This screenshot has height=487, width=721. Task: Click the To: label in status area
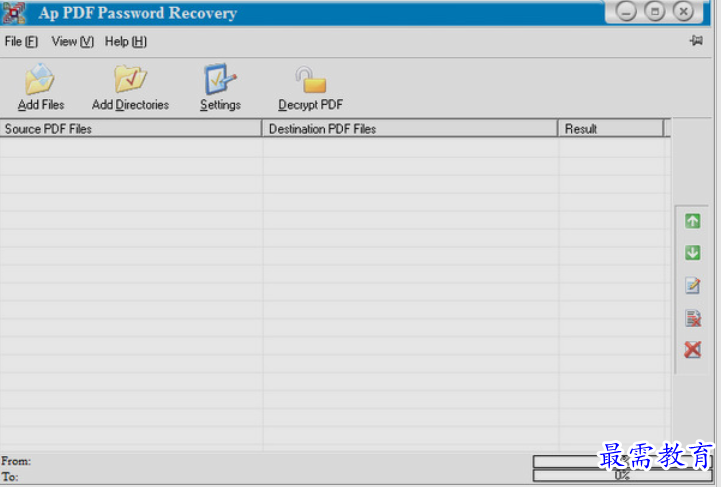pos(10,477)
